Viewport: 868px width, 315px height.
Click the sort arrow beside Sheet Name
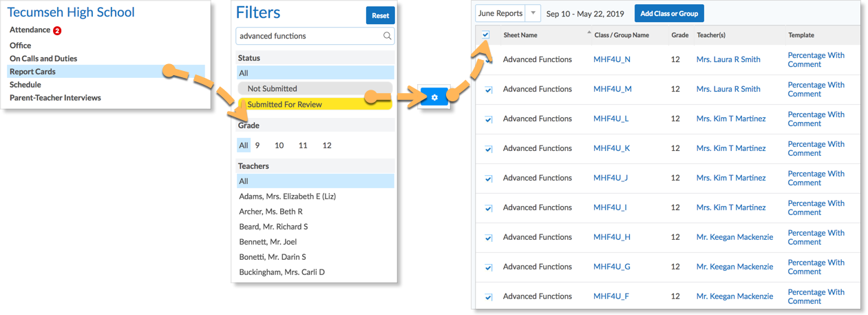(x=589, y=33)
